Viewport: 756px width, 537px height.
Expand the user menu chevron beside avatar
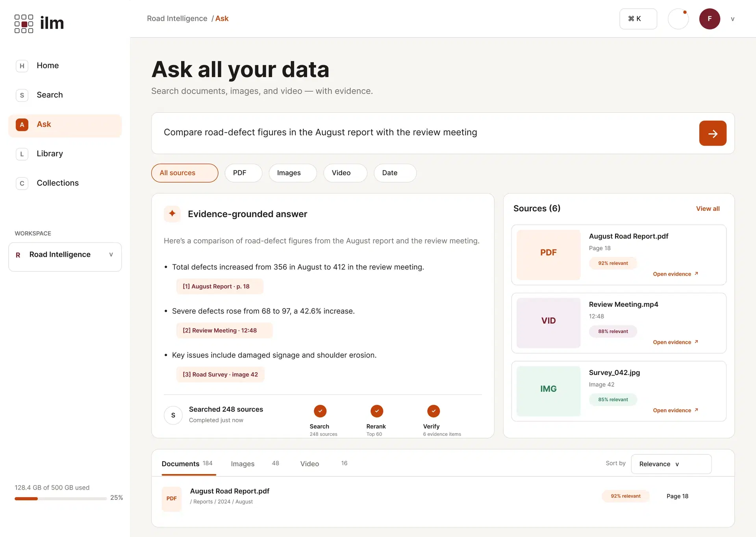pos(733,19)
